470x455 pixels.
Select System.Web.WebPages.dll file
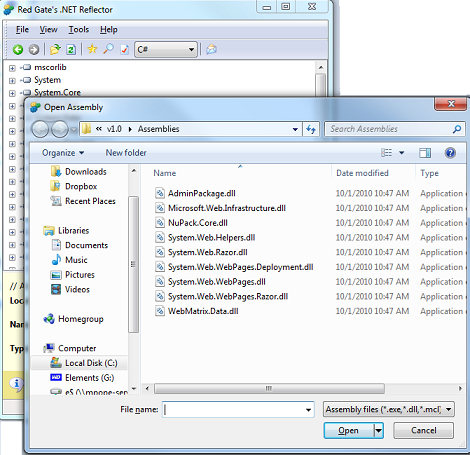click(x=210, y=282)
